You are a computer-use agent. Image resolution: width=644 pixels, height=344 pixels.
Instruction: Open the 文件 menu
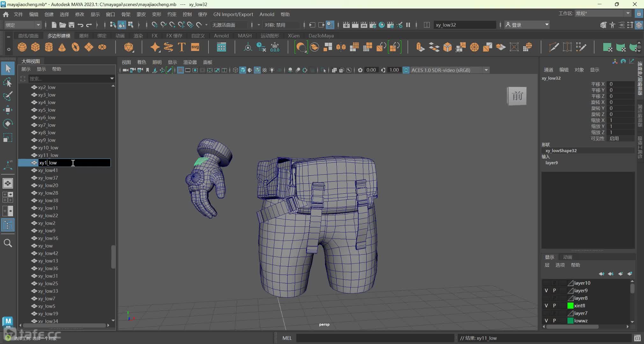(18, 14)
